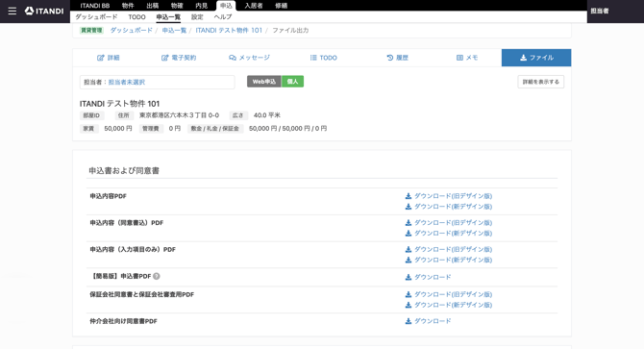The width and height of the screenshot is (644, 349).
Task: Click the 家賃 50,000 円 value
Action: (118, 129)
